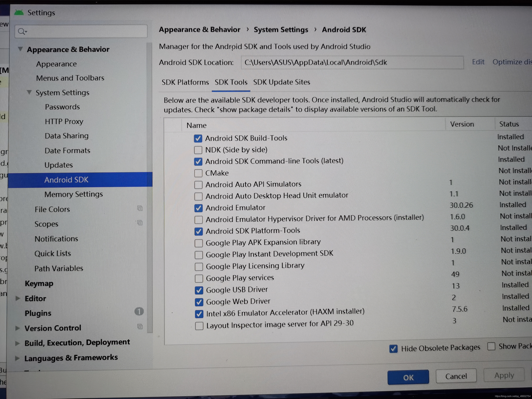The image size is (532, 399).
Task: Click the Optimize disk space link
Action: pyautogui.click(x=512, y=62)
